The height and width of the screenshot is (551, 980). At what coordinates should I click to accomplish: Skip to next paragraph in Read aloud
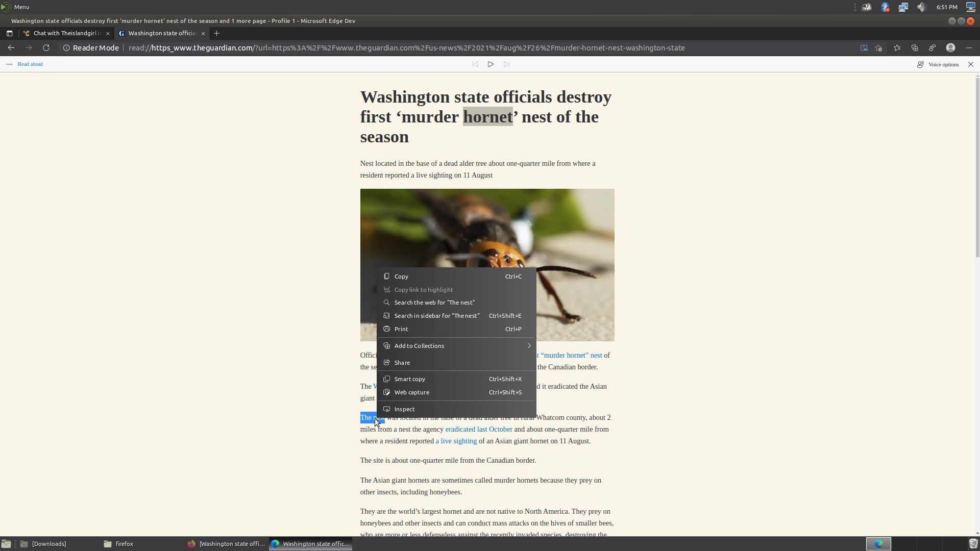coord(506,64)
